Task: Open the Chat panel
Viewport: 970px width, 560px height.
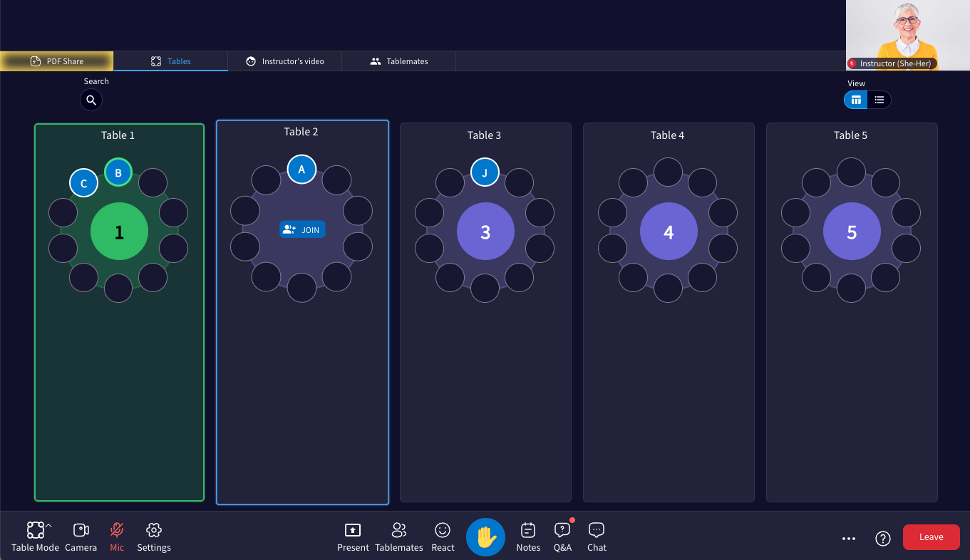Action: (x=597, y=536)
